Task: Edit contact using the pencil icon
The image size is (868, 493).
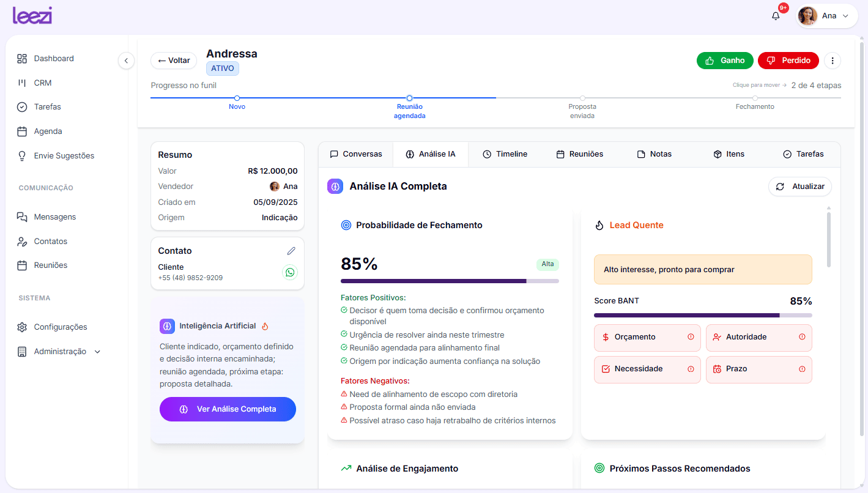Action: (291, 251)
